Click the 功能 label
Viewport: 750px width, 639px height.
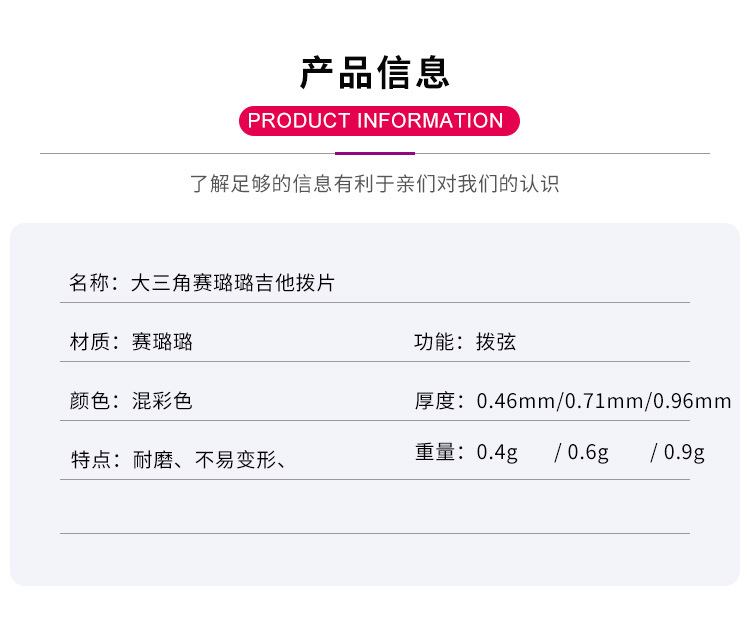(436, 342)
